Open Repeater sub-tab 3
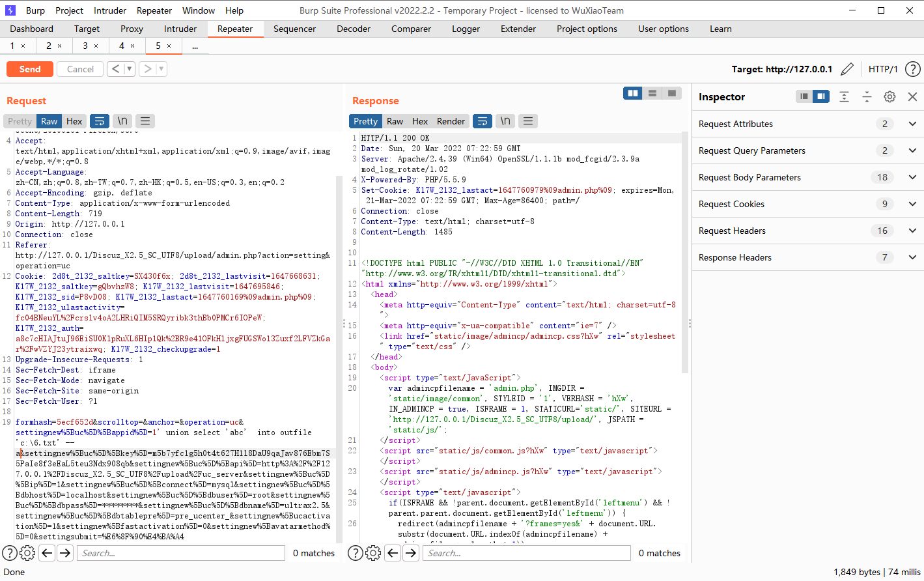This screenshot has height=581, width=924. coord(85,46)
